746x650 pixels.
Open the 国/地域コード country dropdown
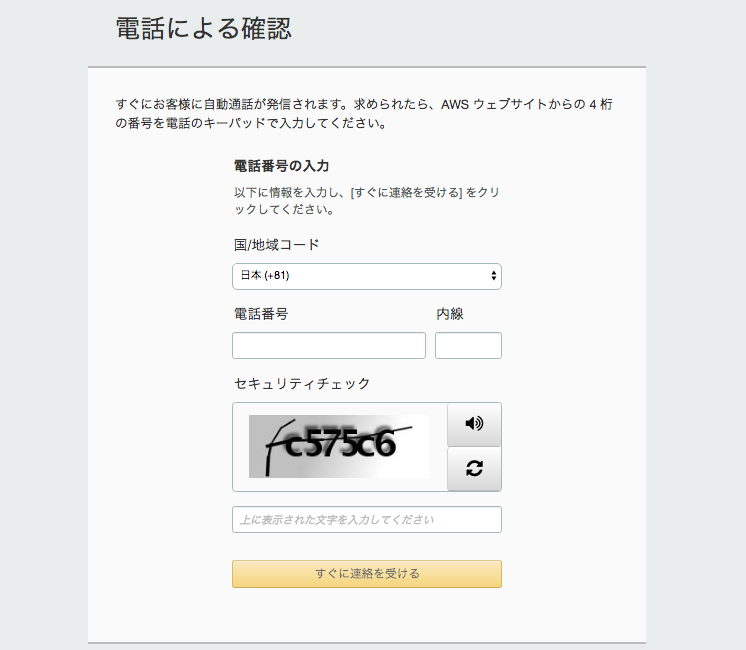[x=367, y=276]
